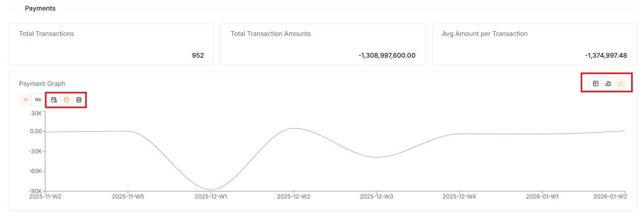
Task: Click the Total Transactions card title
Action: (47, 34)
